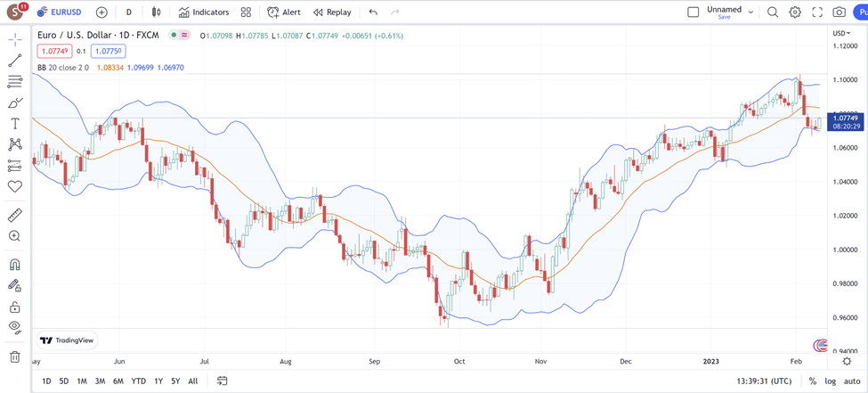Set range to 1D
Image resolution: width=868 pixels, height=393 pixels.
point(46,381)
